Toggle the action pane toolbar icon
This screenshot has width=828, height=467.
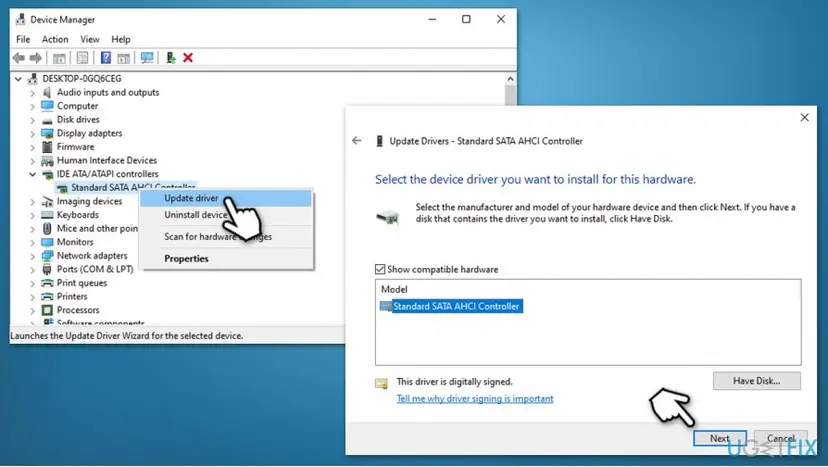(x=124, y=58)
